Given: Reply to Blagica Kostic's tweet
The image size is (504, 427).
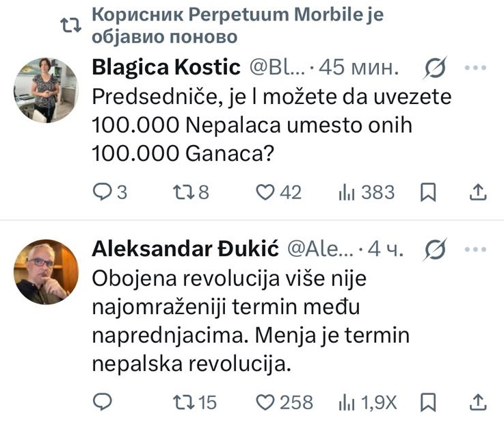Looking at the screenshot, I should (110, 192).
